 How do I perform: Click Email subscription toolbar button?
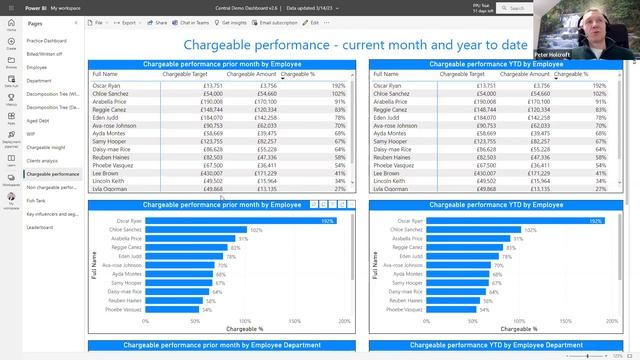point(275,23)
